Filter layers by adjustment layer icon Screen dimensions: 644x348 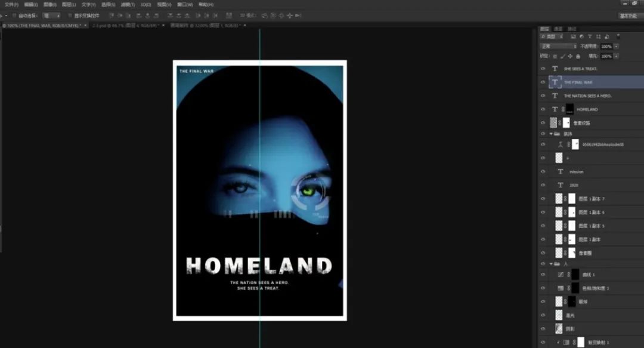point(581,36)
